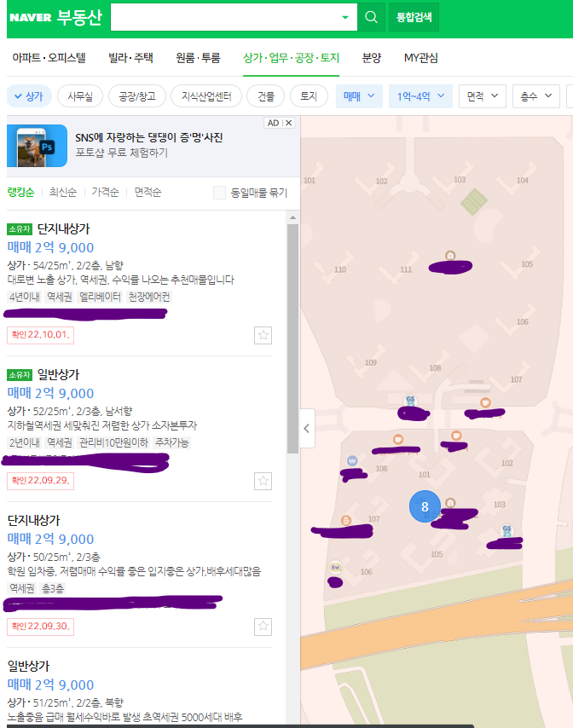Toggle the 상가 property type filter

[x=29, y=96]
